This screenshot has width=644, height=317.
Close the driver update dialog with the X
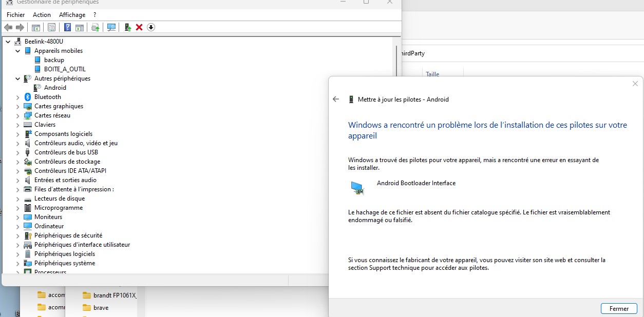[635, 84]
